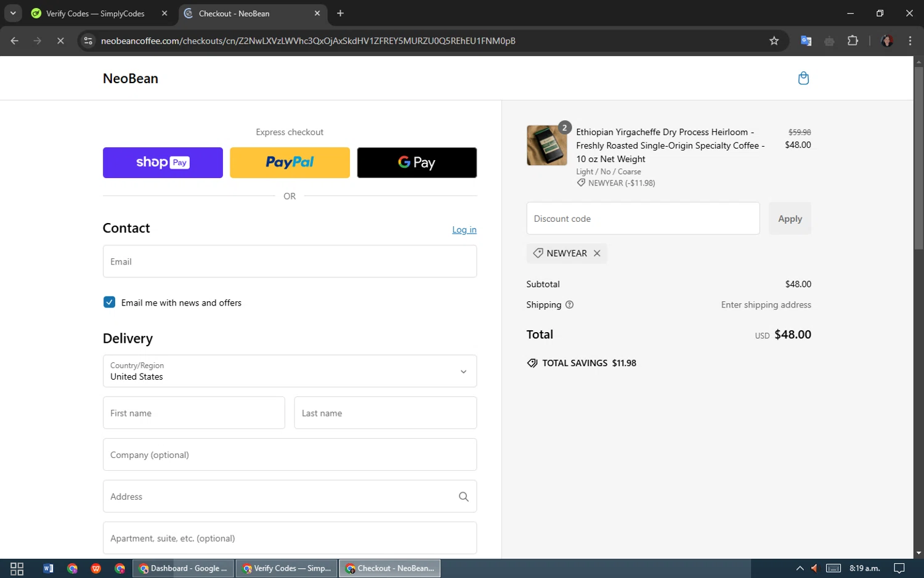Click the Company (optional) field
The width and height of the screenshot is (924, 578).
click(x=290, y=455)
